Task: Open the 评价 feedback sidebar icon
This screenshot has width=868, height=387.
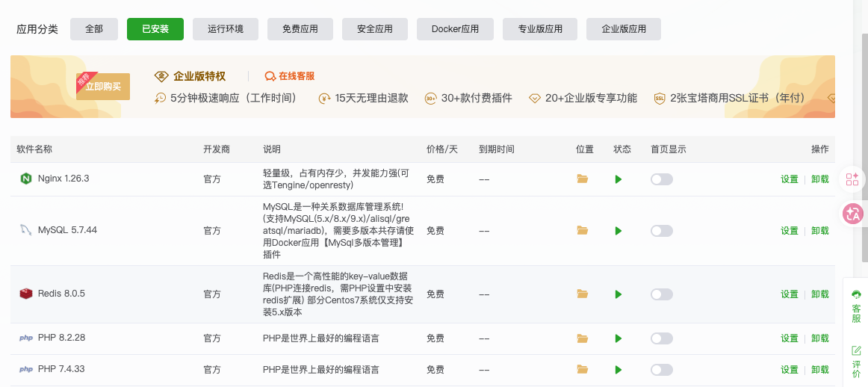Action: point(856,362)
